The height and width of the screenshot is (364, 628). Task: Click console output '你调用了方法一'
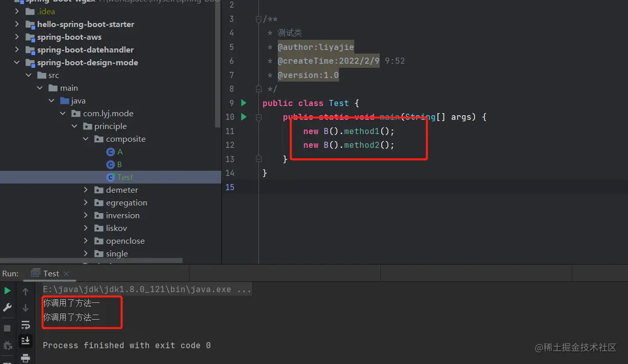(71, 303)
